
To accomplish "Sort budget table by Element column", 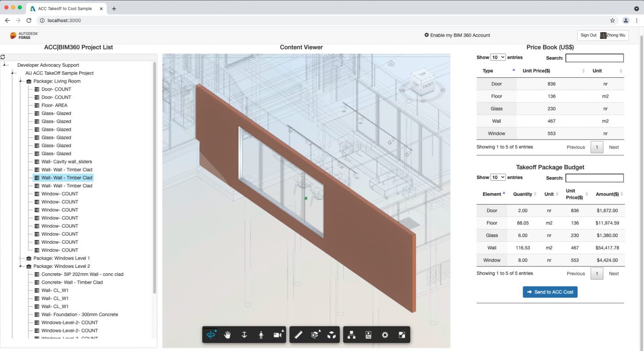I will (492, 194).
